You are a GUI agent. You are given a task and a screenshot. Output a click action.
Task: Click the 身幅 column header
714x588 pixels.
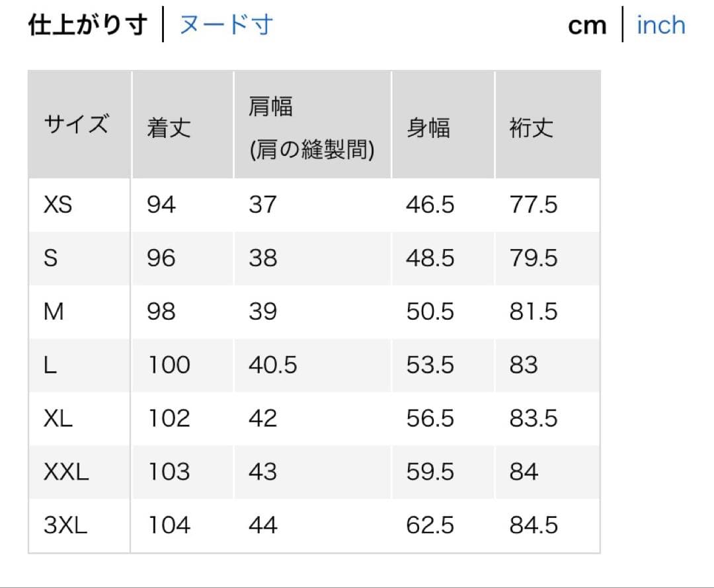[x=428, y=129]
